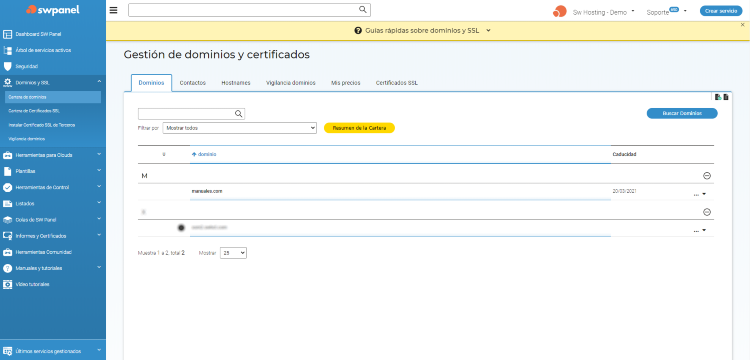
Task: Collapse the Dominios y SSL sidebar section
Action: (99, 82)
